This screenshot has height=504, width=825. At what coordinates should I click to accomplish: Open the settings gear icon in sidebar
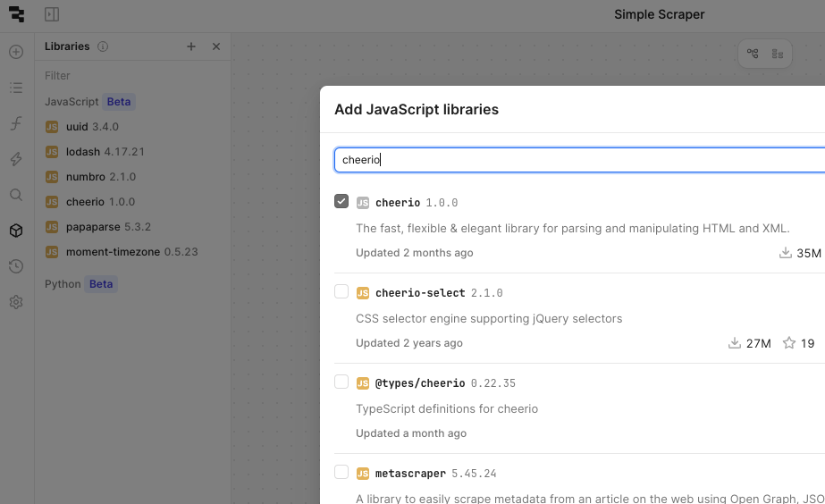(16, 302)
